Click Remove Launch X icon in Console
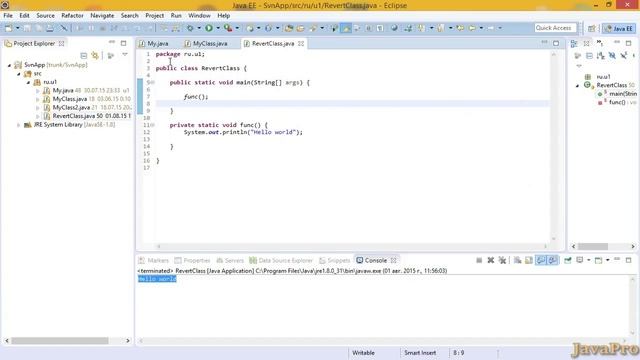The height and width of the screenshot is (360, 640). [x=491, y=260]
